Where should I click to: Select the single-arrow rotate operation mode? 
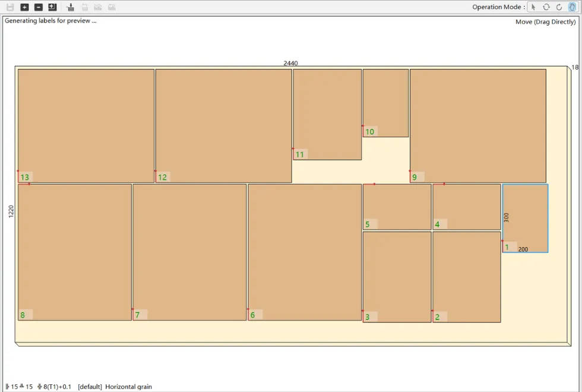[559, 7]
